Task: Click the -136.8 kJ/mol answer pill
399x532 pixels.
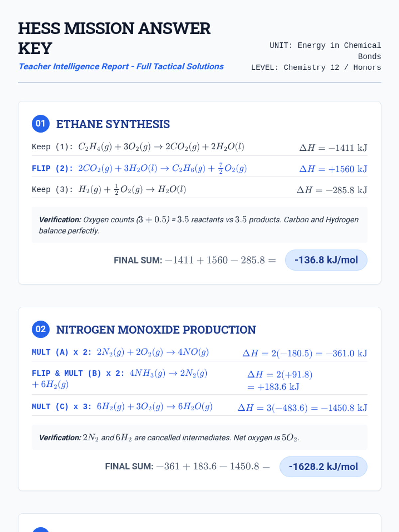Action: 326,260
